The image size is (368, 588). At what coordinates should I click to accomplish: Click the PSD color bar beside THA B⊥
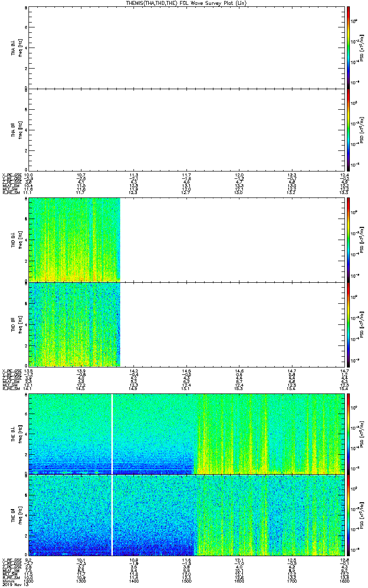(x=348, y=47)
